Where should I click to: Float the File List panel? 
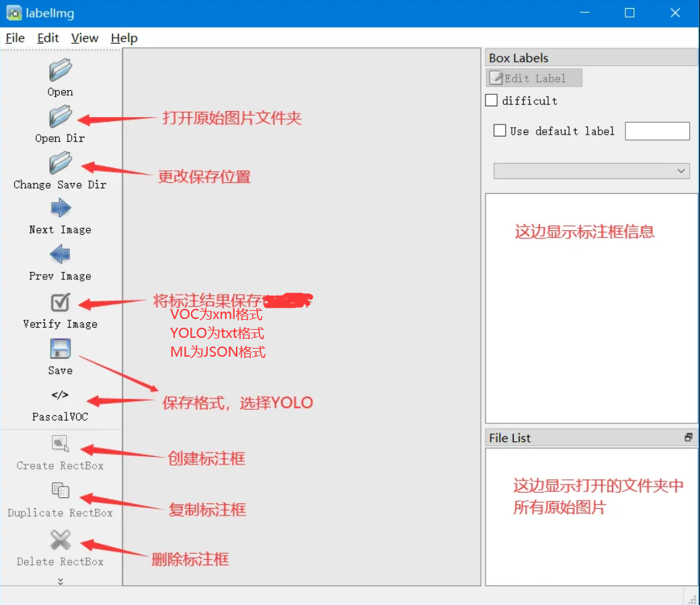(688, 437)
